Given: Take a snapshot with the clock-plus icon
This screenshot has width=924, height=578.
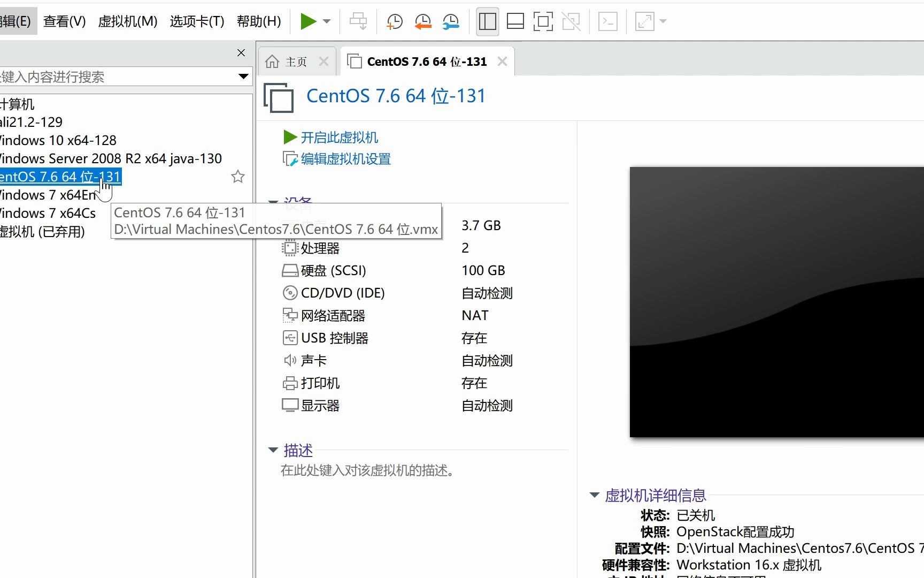Looking at the screenshot, I should [394, 21].
